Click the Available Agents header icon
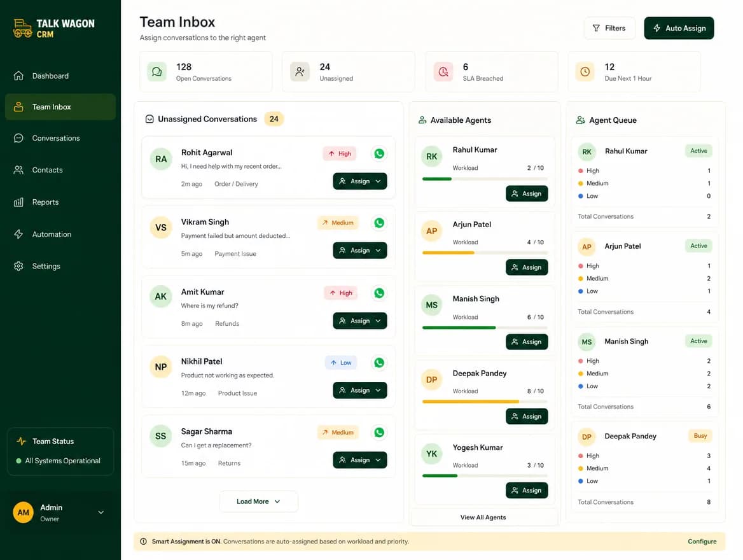This screenshot has height=560, width=743. pyautogui.click(x=422, y=120)
